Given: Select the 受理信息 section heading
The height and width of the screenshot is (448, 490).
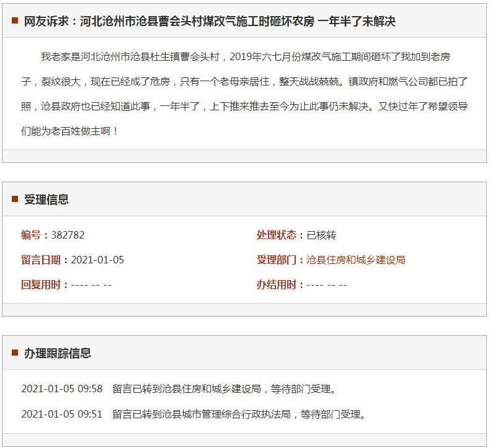Looking at the screenshot, I should (x=47, y=199).
